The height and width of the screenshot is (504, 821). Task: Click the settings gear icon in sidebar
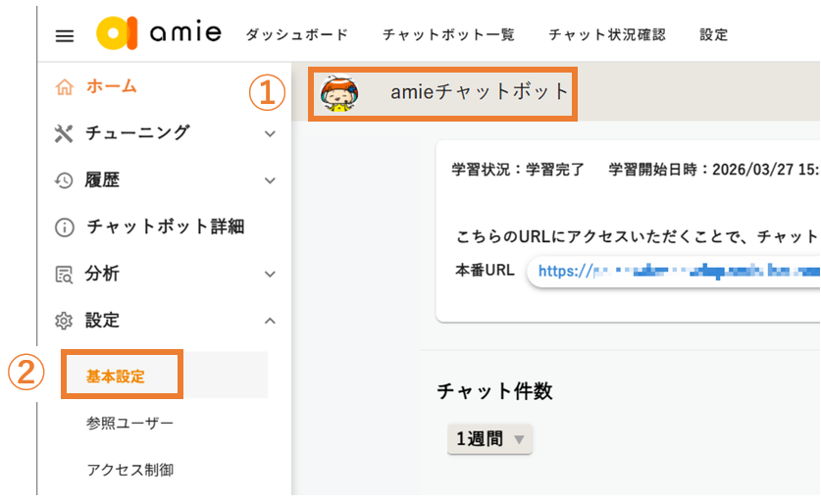point(65,321)
